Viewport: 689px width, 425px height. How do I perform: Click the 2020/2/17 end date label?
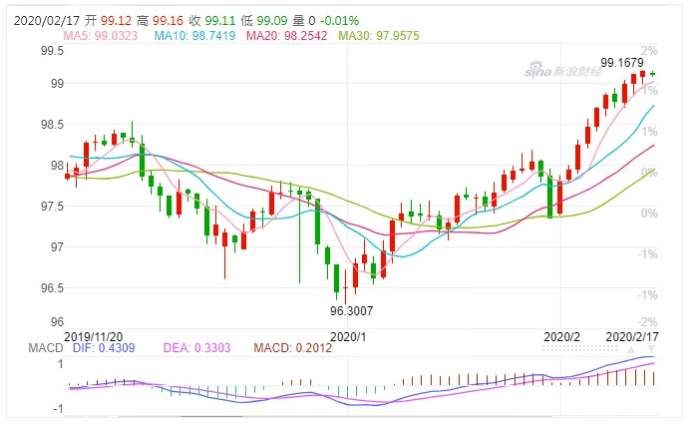pyautogui.click(x=632, y=337)
